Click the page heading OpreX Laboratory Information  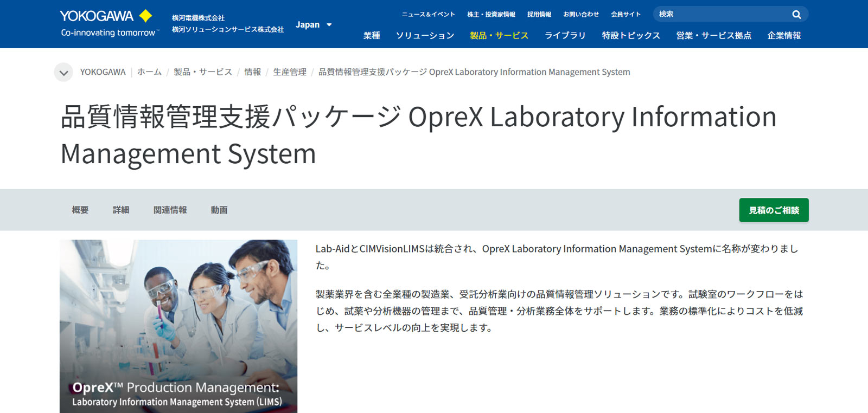[418, 135]
